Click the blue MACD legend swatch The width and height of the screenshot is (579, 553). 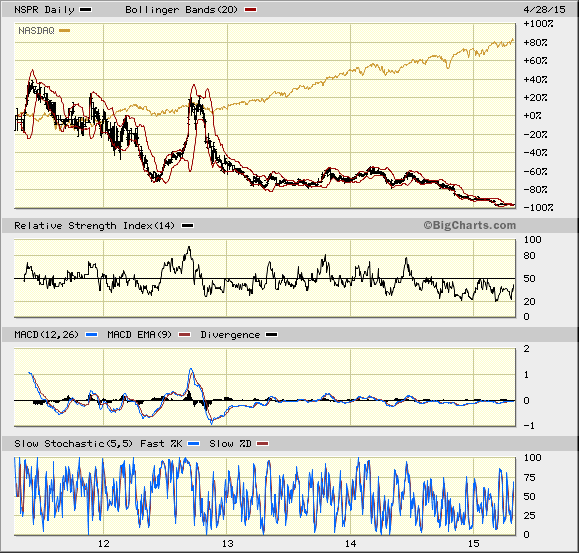92,335
